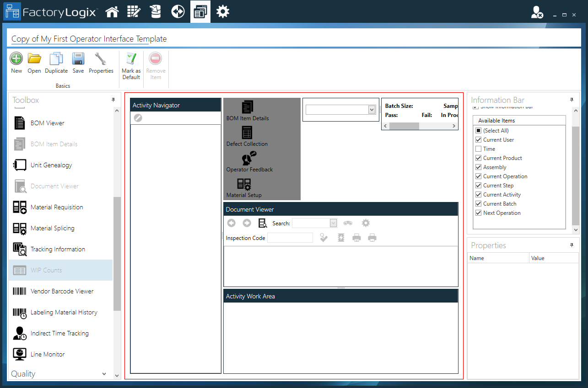Screen dimensions: 588x388
Task: Open Document Viewer search settings gear
Action: (x=365, y=223)
